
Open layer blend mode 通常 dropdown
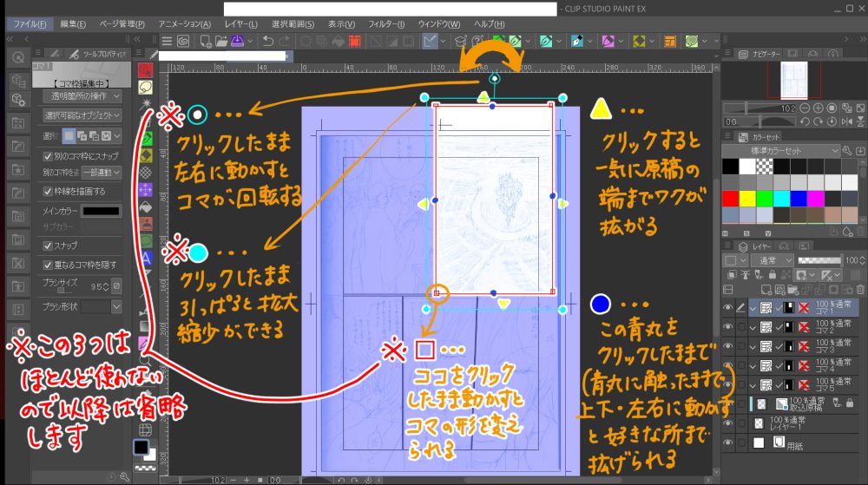[773, 260]
